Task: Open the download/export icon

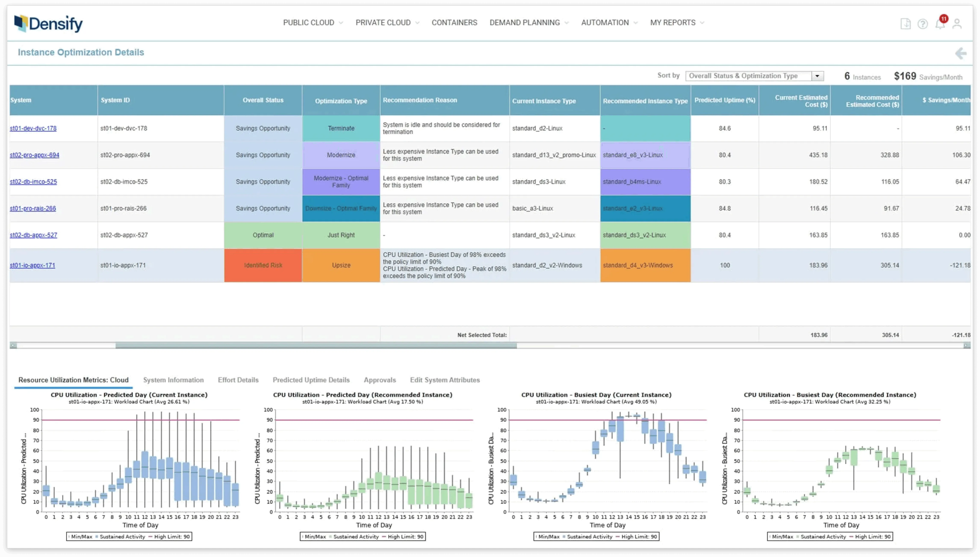Action: click(905, 24)
